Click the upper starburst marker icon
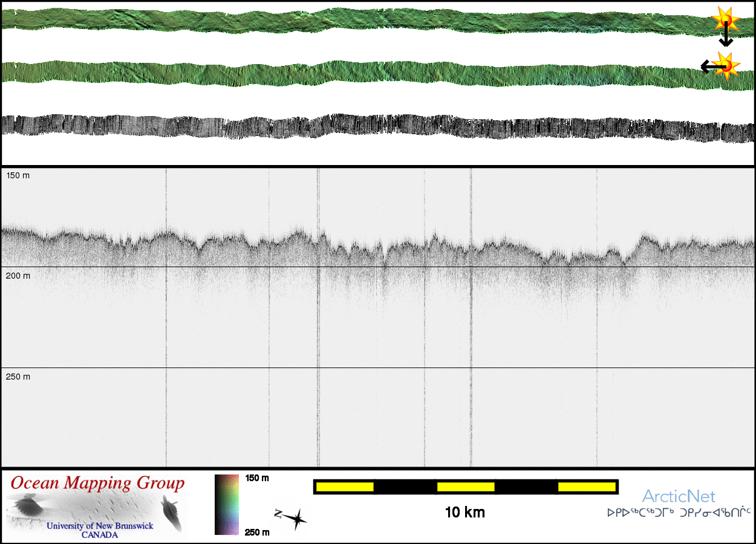The height and width of the screenshot is (544, 756). (x=725, y=20)
